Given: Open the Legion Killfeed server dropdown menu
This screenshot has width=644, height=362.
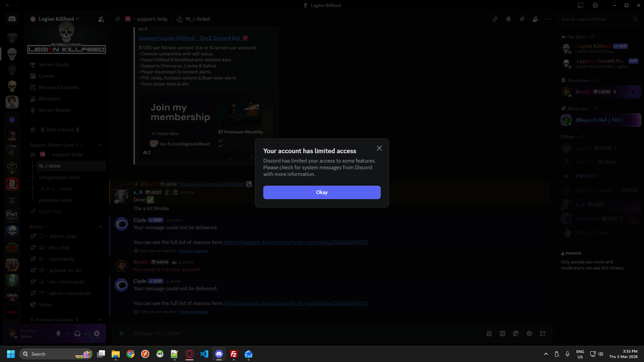Looking at the screenshot, I should pyautogui.click(x=59, y=19).
